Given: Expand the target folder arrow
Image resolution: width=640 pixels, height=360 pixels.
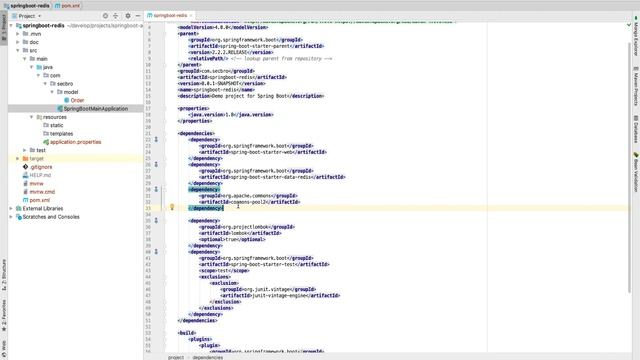Looking at the screenshot, I should click(18, 158).
